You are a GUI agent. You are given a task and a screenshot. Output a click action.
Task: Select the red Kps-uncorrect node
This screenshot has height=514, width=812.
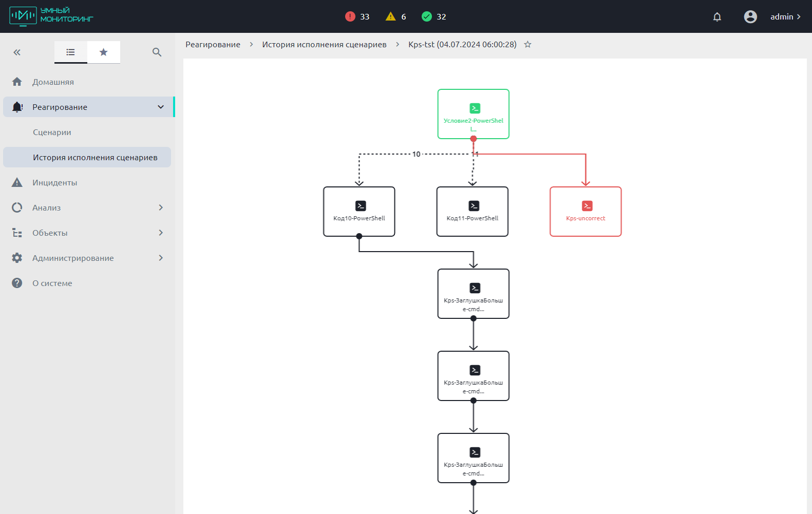(586, 212)
